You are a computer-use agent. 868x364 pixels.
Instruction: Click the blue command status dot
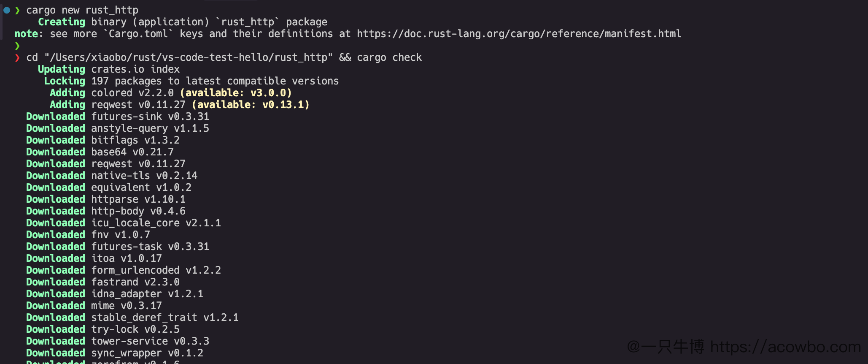[7, 10]
